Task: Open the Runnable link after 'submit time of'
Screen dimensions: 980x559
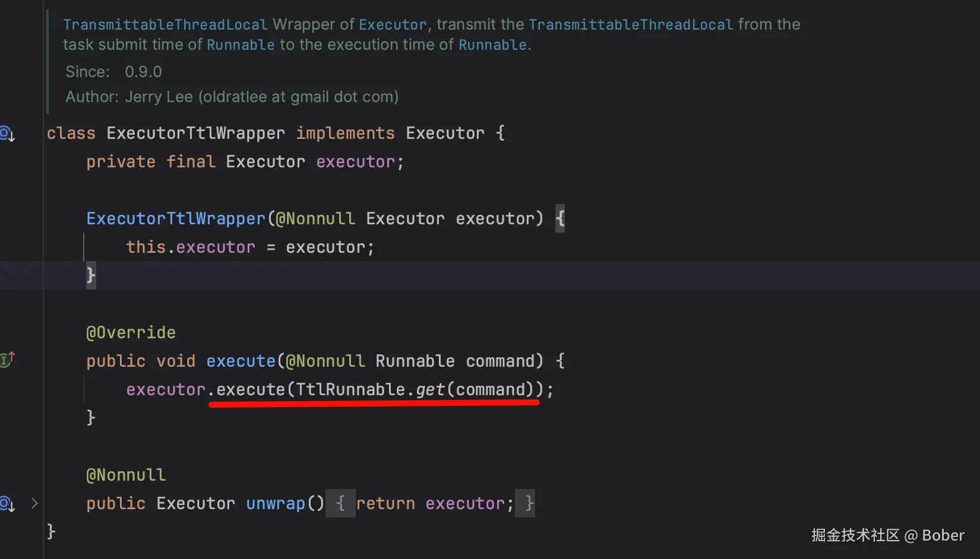Action: tap(241, 45)
